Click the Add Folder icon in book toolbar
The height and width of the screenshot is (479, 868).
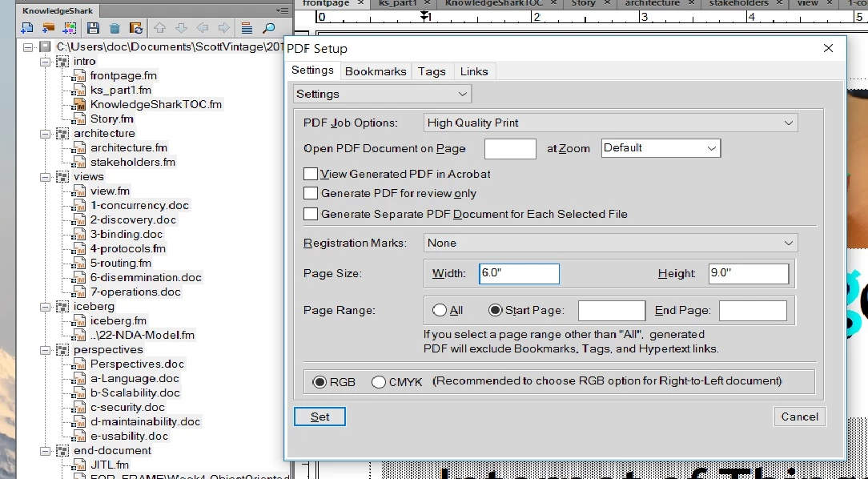coord(49,28)
